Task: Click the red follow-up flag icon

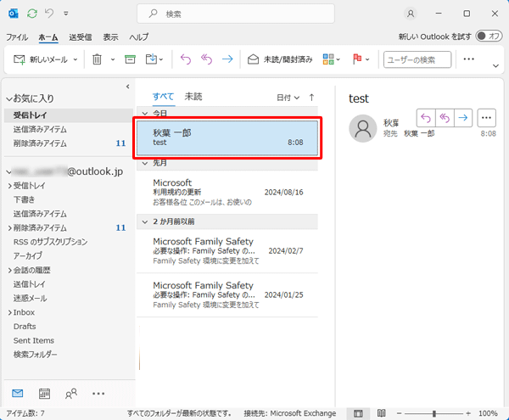Action: point(357,59)
